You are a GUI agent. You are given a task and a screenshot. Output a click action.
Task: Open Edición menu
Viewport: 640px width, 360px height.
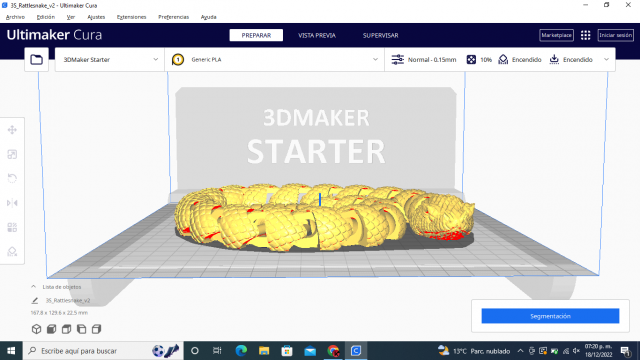point(46,17)
